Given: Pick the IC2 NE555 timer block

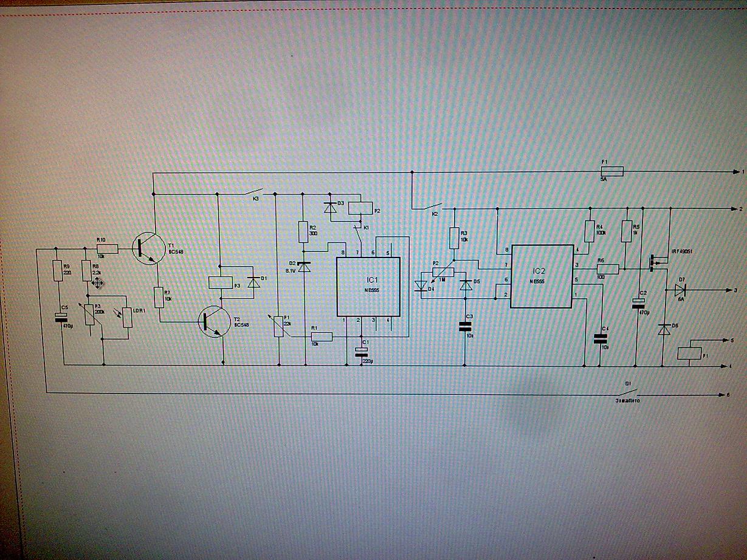Looking at the screenshot, I should pos(542,276).
